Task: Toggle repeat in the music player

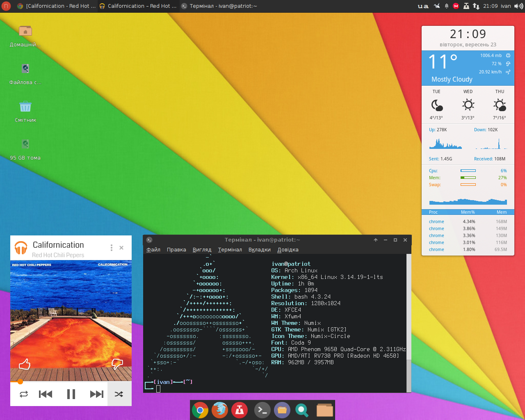Action: pyautogui.click(x=24, y=394)
